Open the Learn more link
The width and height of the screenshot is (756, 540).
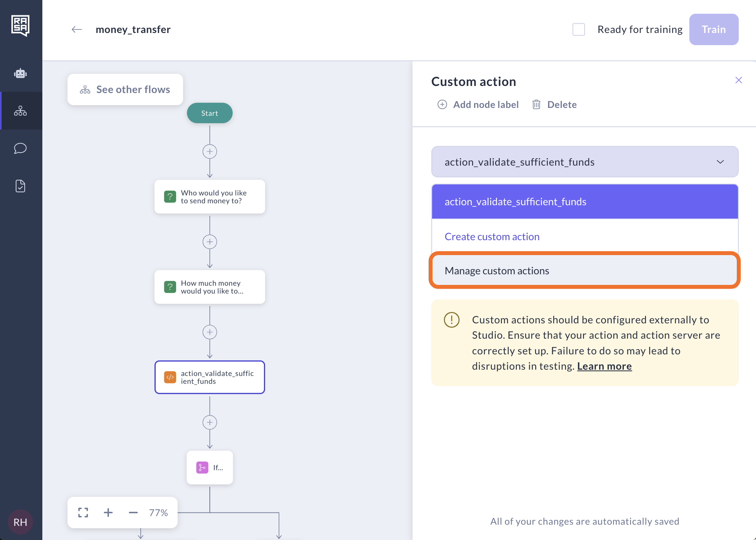(604, 366)
